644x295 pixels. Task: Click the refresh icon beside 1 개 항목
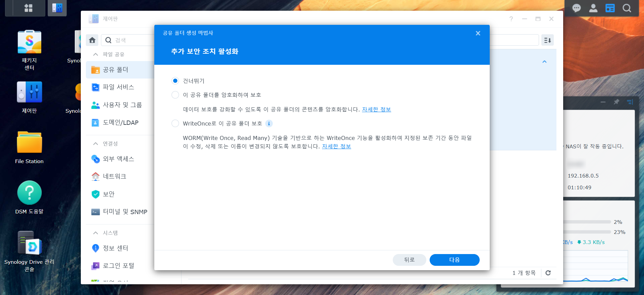(x=548, y=273)
